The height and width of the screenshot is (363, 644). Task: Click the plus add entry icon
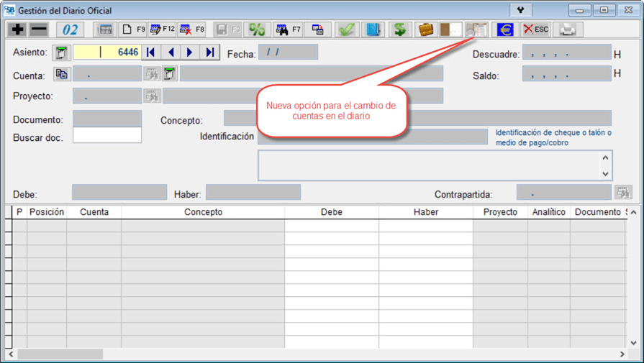point(17,29)
